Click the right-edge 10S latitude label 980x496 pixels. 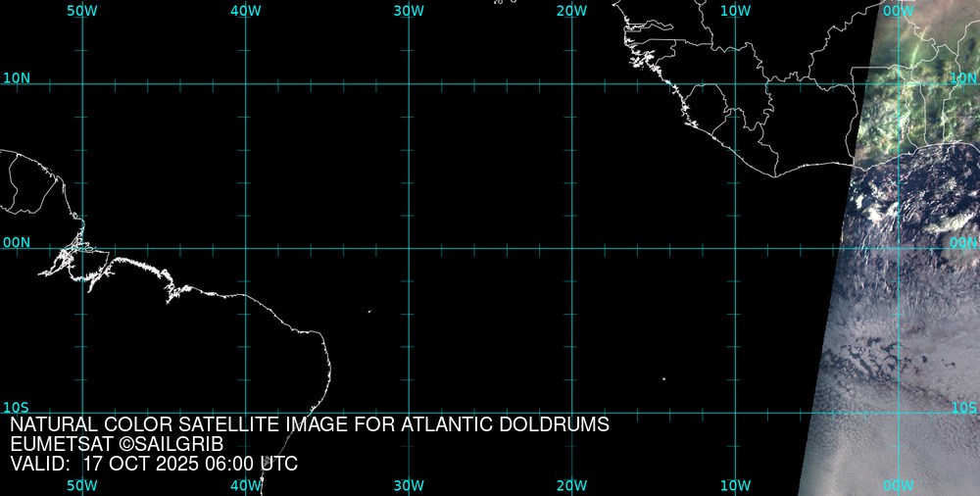tap(964, 407)
